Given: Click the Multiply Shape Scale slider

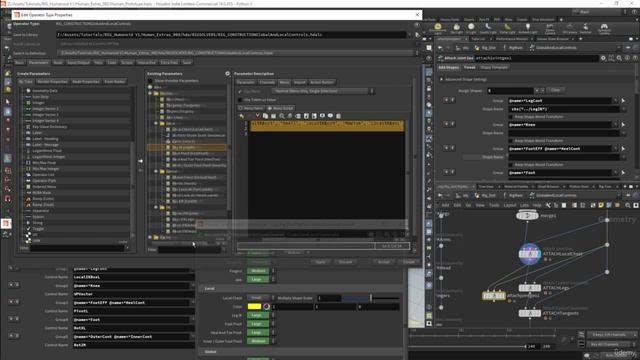Looking at the screenshot, I should 370,298.
